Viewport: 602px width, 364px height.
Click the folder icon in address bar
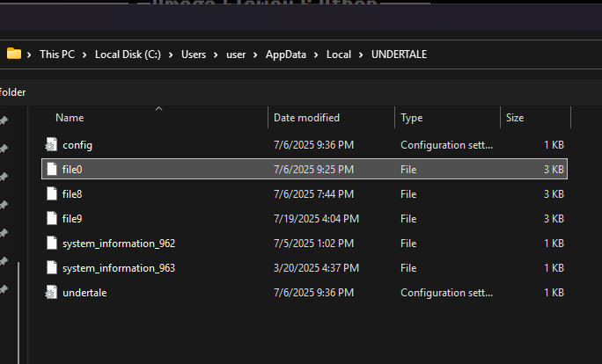[13, 54]
